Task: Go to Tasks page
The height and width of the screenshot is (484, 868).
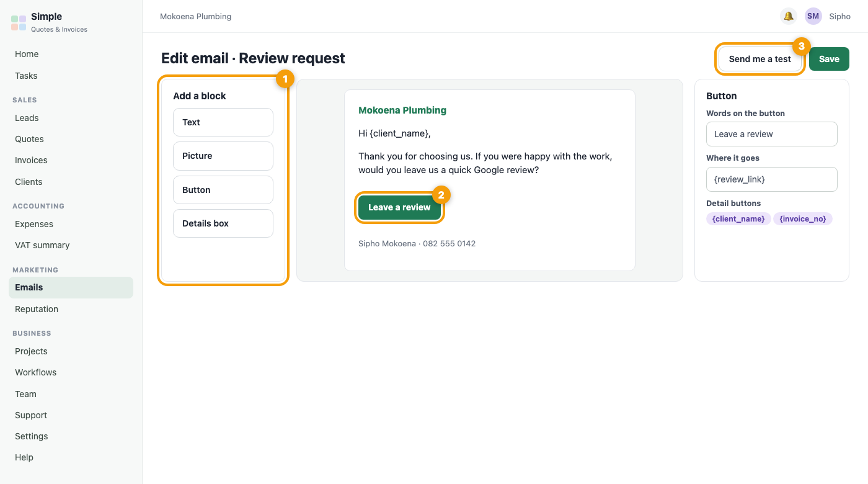Action: coord(71,76)
